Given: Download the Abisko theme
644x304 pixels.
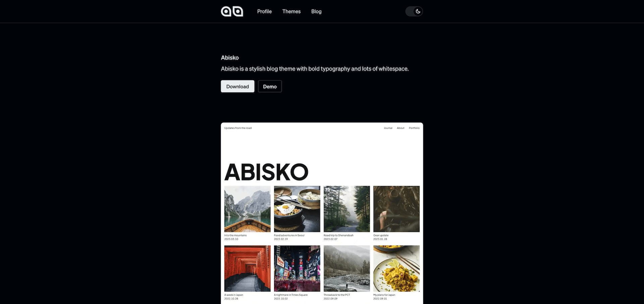Looking at the screenshot, I should point(237,86).
